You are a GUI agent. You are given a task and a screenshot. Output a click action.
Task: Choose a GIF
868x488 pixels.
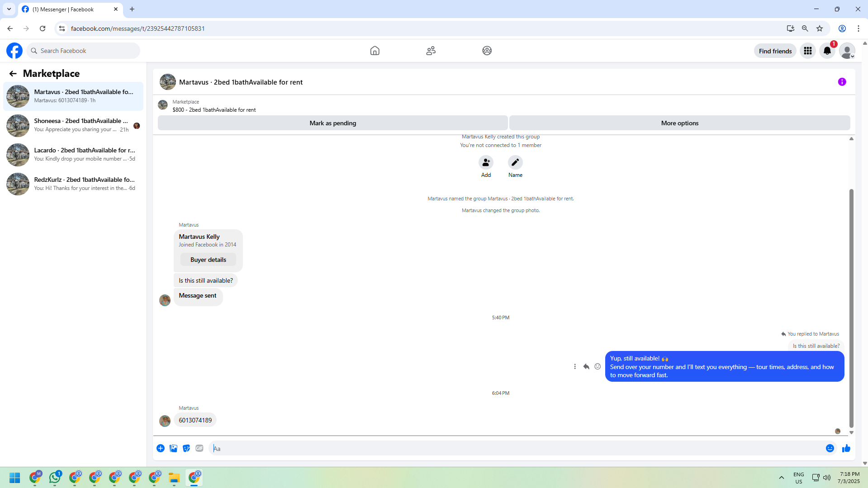[x=199, y=448]
